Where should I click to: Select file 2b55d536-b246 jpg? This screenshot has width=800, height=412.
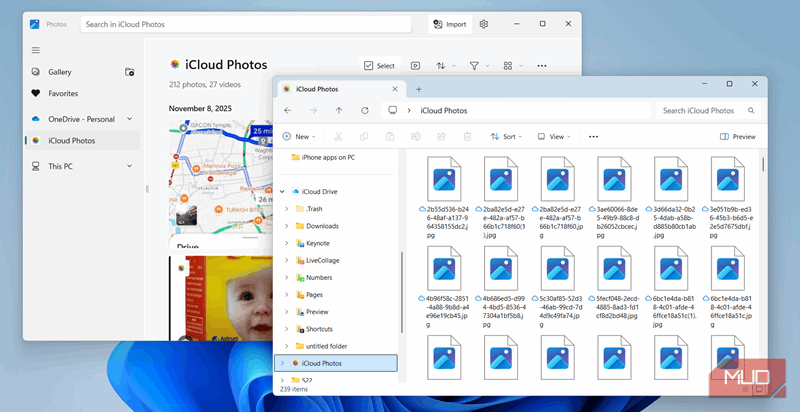tap(444, 197)
